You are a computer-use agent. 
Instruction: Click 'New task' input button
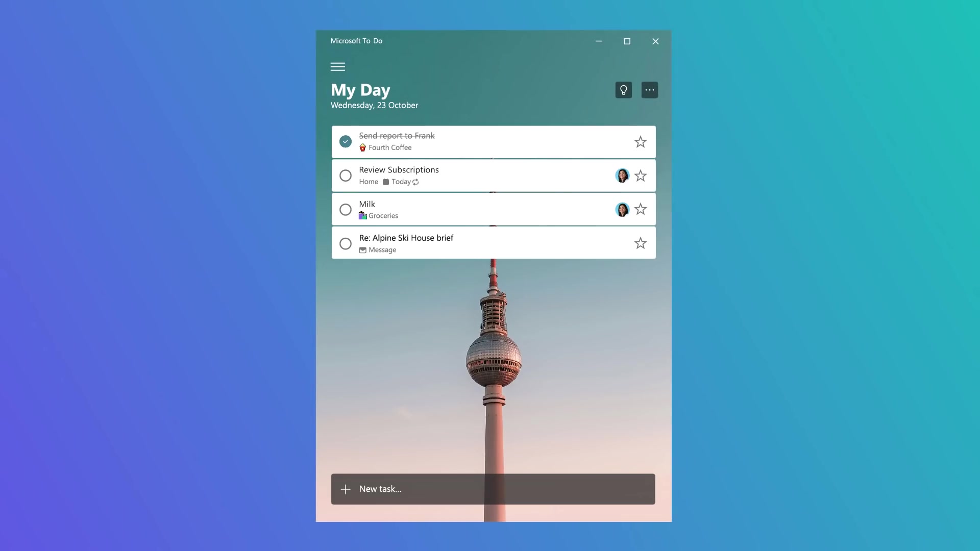pos(493,488)
